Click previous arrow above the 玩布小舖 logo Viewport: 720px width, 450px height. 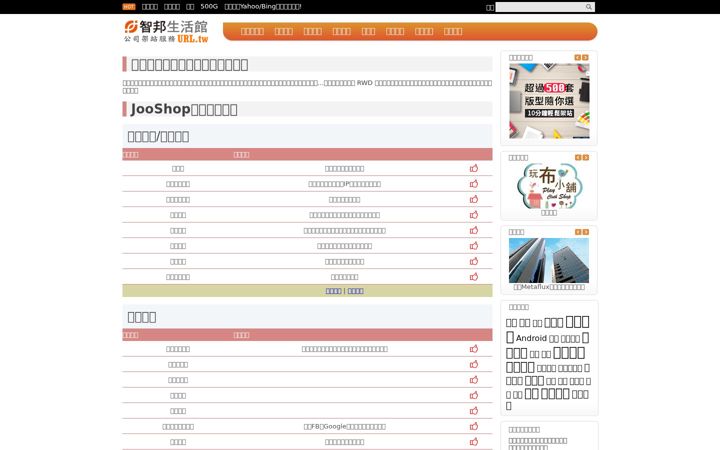578,158
